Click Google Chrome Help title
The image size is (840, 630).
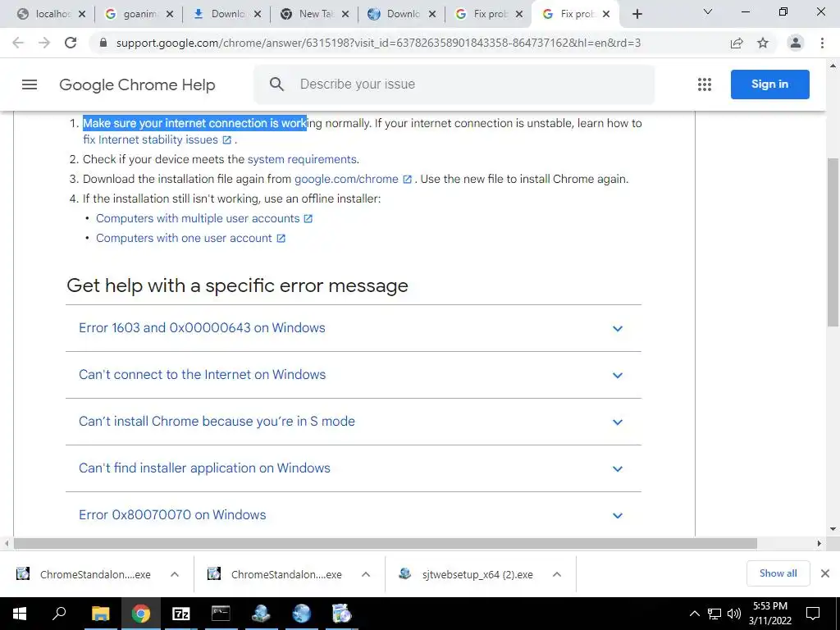(x=137, y=84)
